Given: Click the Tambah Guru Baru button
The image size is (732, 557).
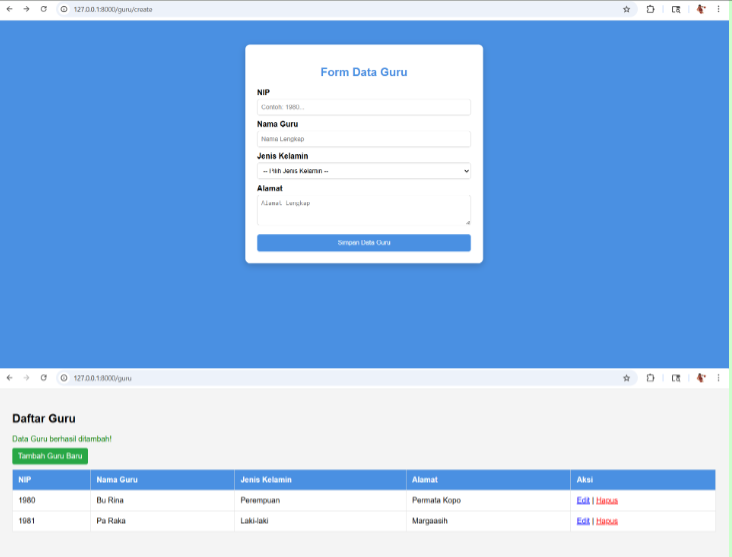Looking at the screenshot, I should pos(50,456).
